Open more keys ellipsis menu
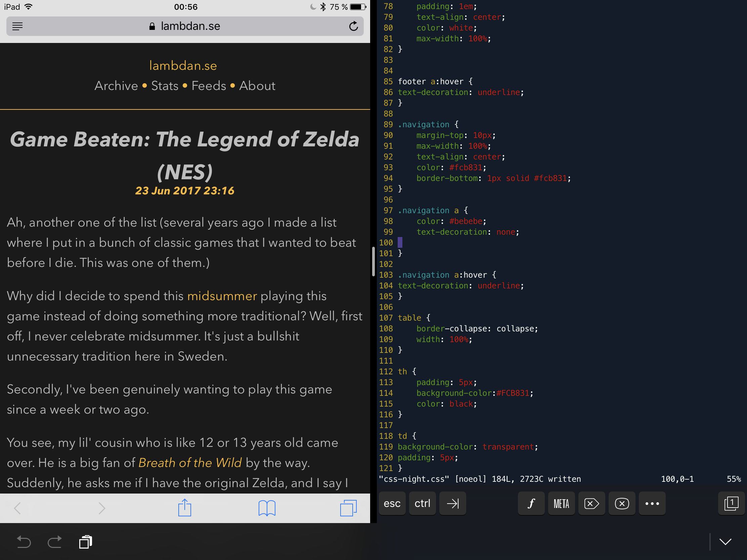Image resolution: width=747 pixels, height=560 pixels. tap(652, 503)
